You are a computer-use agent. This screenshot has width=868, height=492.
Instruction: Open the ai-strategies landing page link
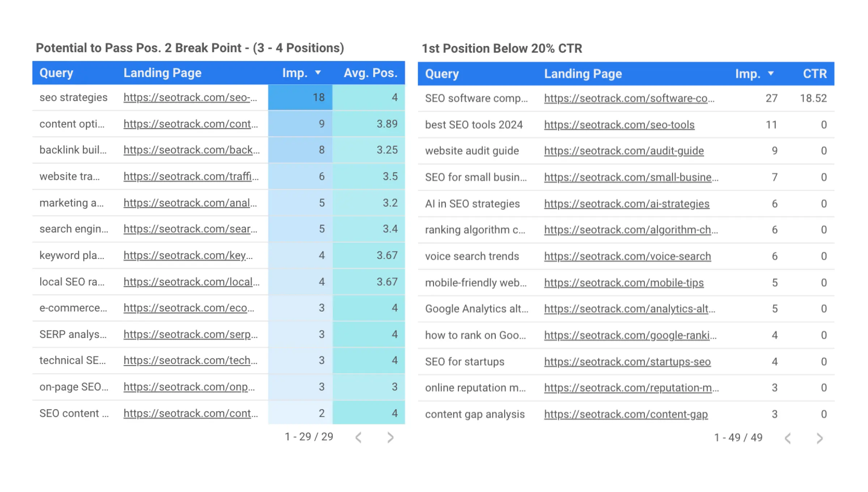coord(626,204)
